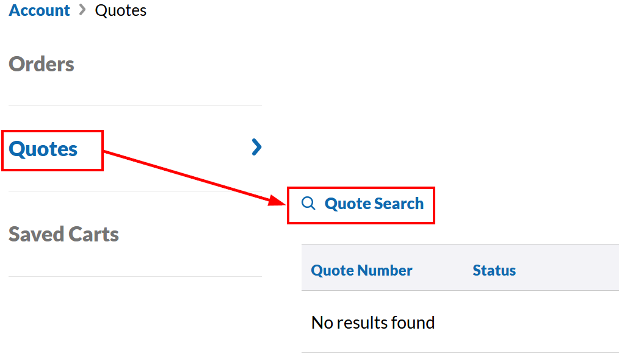
Task: Click empty row space right of 'No results found'
Action: point(525,322)
